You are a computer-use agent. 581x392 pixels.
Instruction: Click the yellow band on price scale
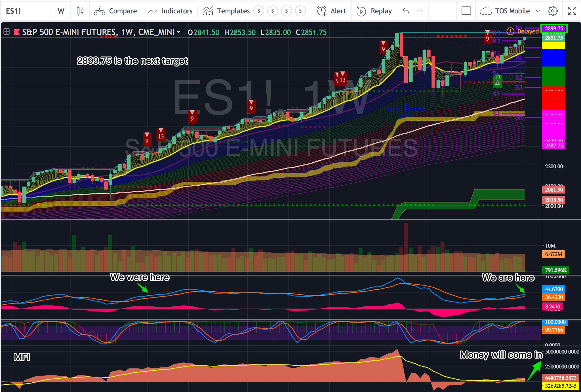point(553,45)
